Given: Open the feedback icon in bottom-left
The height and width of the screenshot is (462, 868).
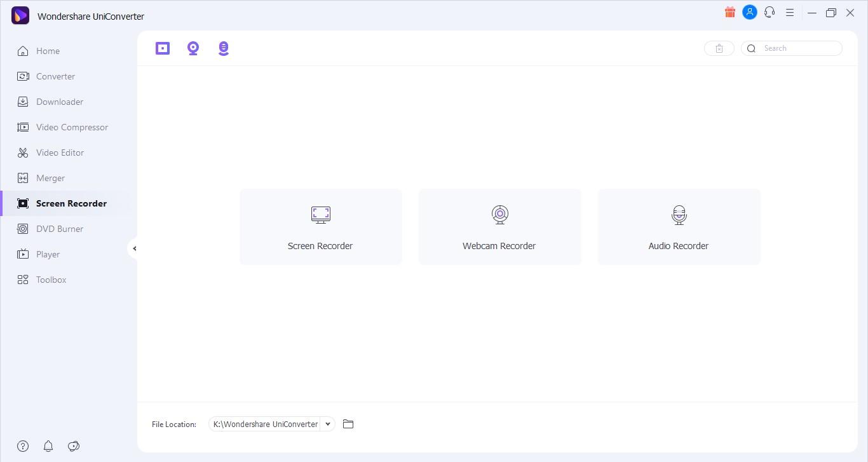Looking at the screenshot, I should (x=74, y=446).
